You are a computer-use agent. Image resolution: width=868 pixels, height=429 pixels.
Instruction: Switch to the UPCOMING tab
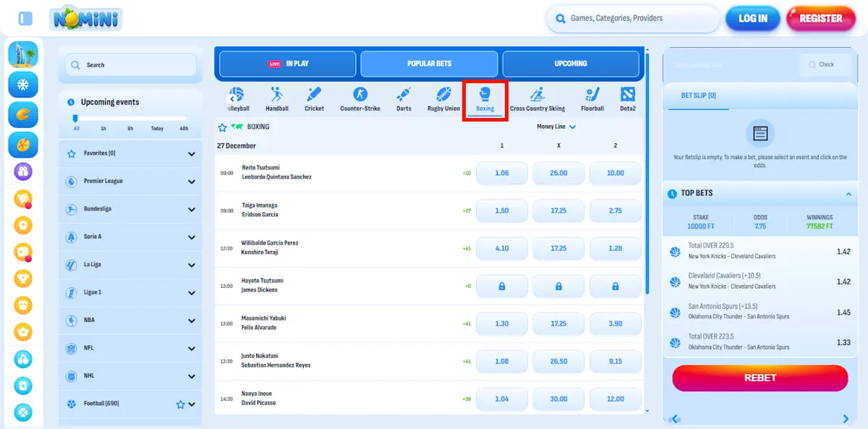point(571,64)
